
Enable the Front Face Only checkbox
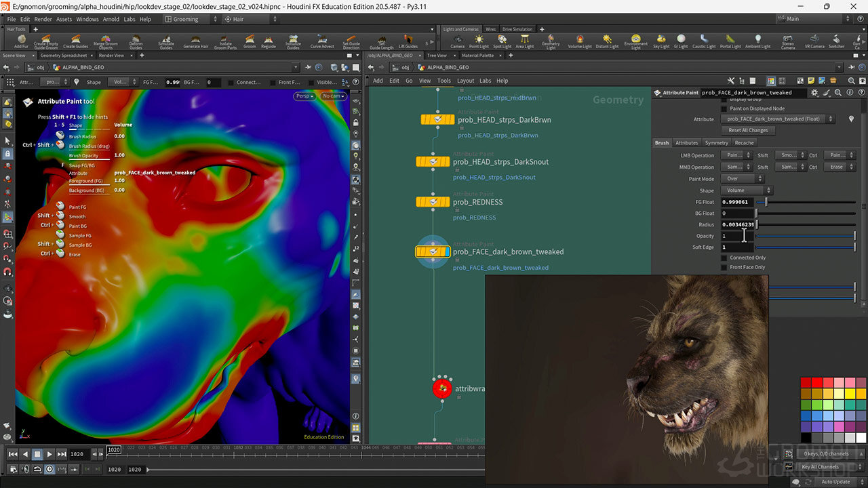[724, 267]
